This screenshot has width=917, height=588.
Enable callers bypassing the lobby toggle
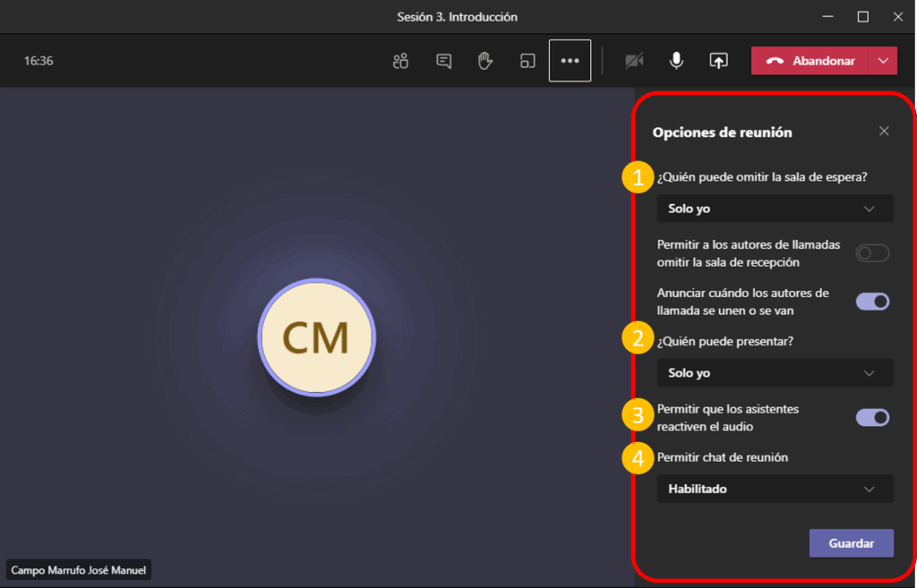(x=872, y=253)
